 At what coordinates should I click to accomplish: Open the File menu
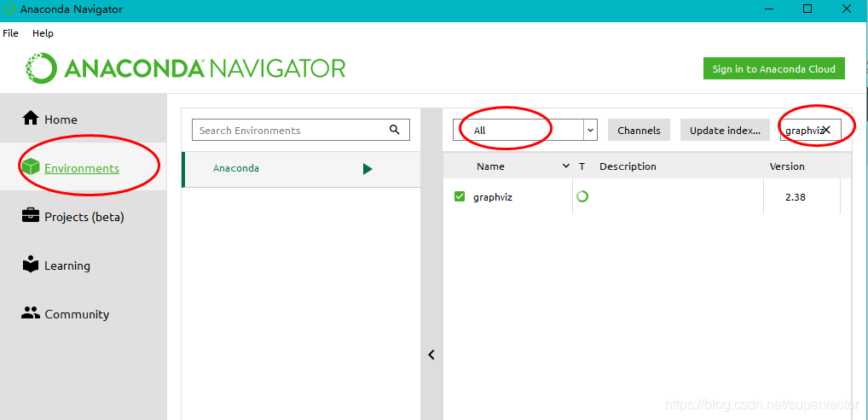click(x=10, y=33)
